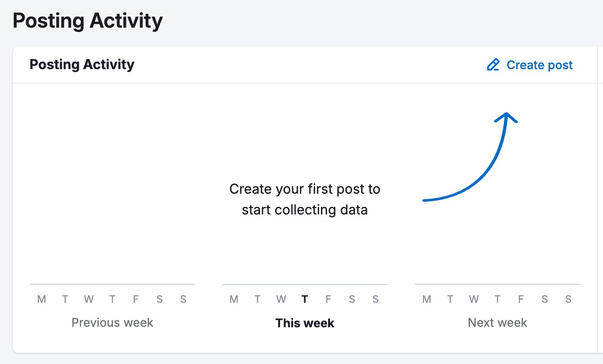603x364 pixels.
Task: Select Friday in Next week
Action: coord(520,299)
